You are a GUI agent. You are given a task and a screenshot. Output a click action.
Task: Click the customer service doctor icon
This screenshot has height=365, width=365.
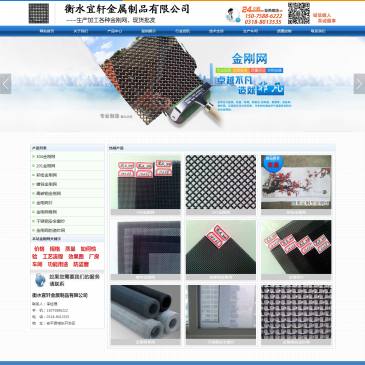(233, 15)
